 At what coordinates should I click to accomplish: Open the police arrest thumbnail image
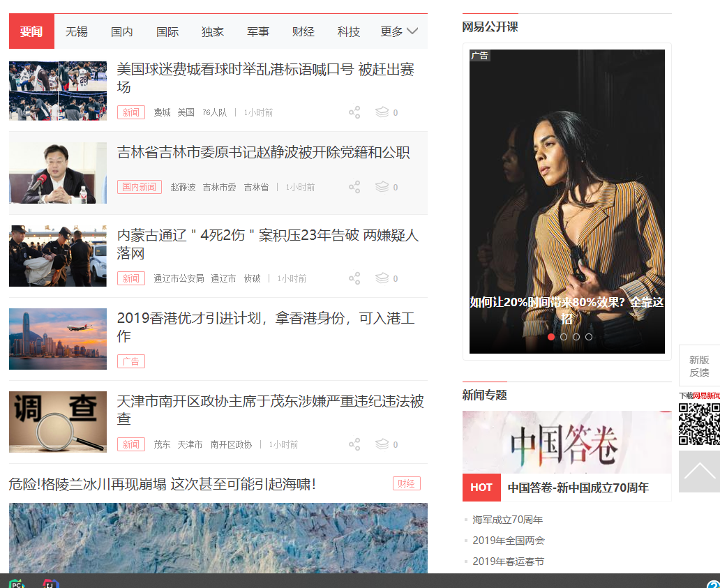coord(58,256)
